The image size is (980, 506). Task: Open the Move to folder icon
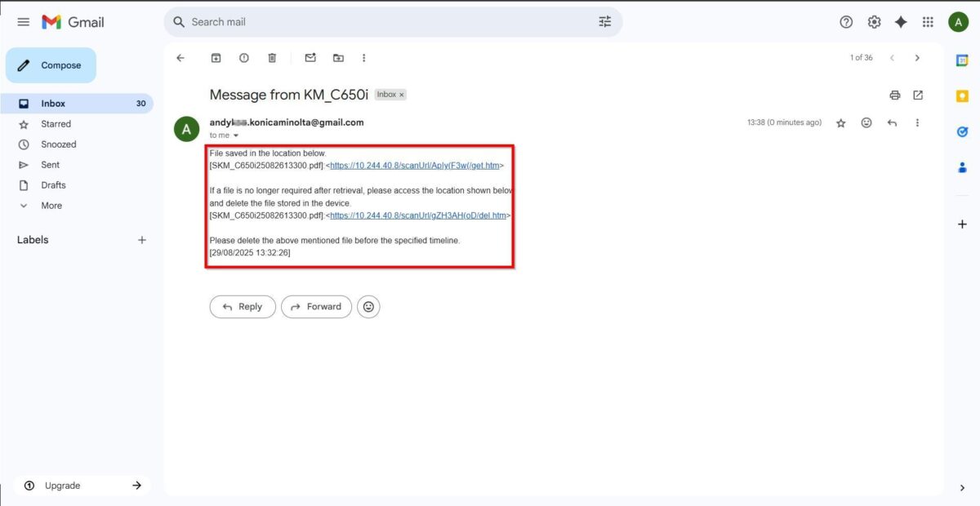point(338,58)
